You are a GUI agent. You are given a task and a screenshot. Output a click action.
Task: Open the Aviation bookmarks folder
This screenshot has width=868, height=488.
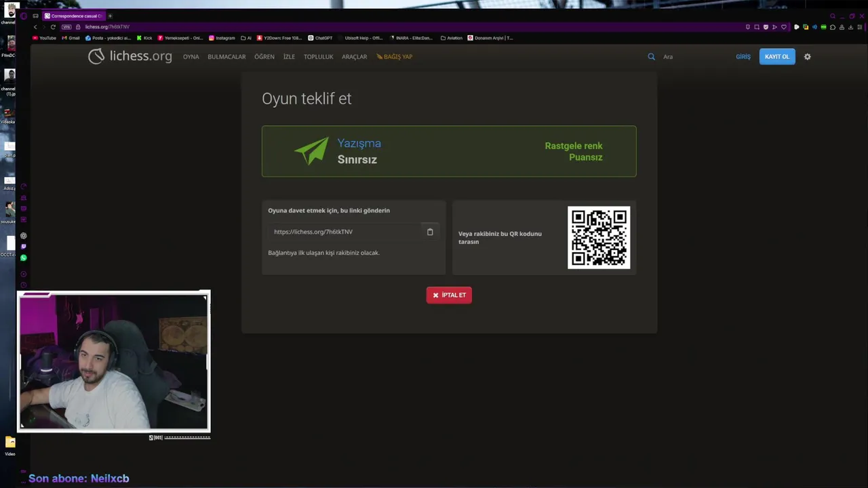click(452, 38)
